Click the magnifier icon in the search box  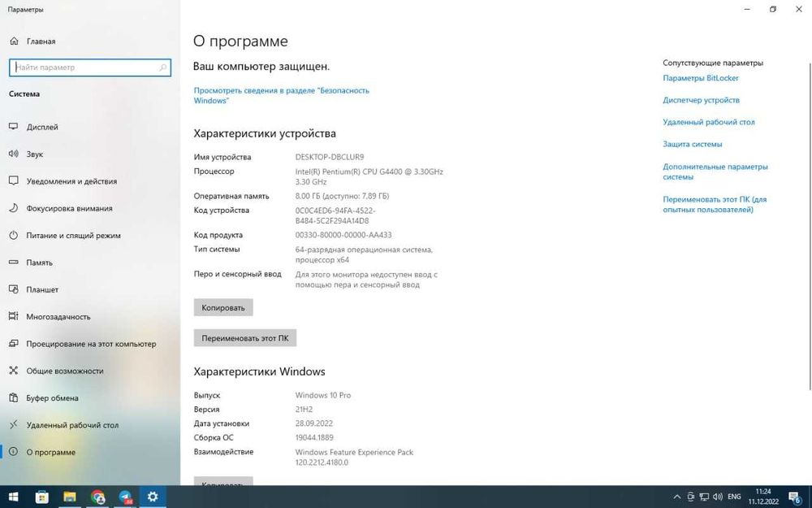162,67
